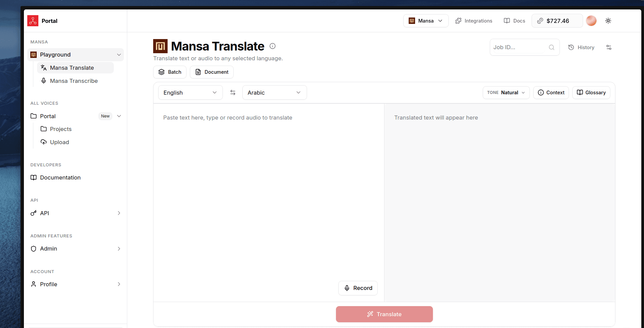The width and height of the screenshot is (644, 328).
Task: Open the settings sliders icon near History
Action: pyautogui.click(x=609, y=47)
